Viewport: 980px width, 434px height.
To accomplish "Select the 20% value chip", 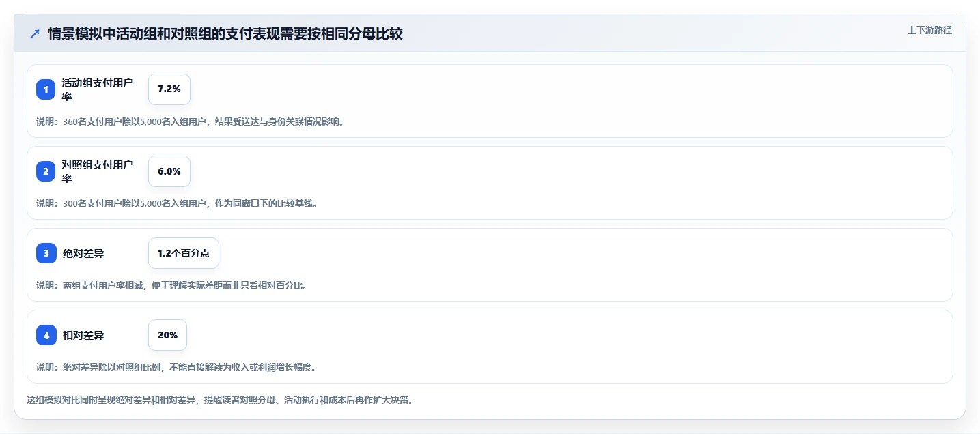I will (x=167, y=335).
